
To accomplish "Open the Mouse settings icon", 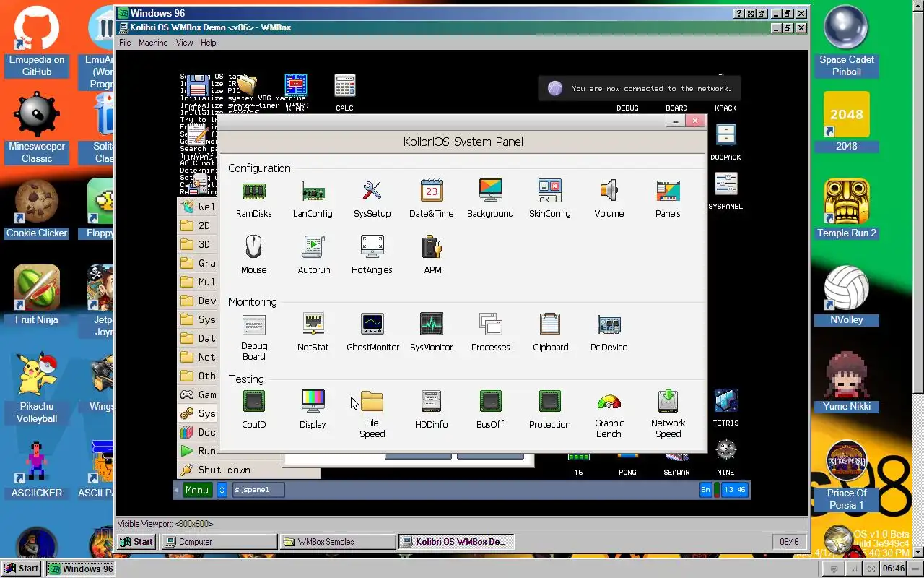I will [253, 246].
